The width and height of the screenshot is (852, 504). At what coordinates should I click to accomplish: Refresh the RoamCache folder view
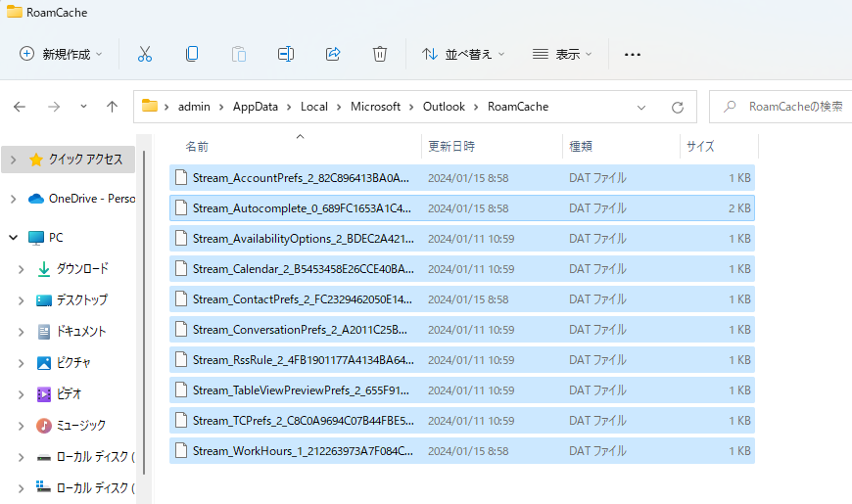677,107
